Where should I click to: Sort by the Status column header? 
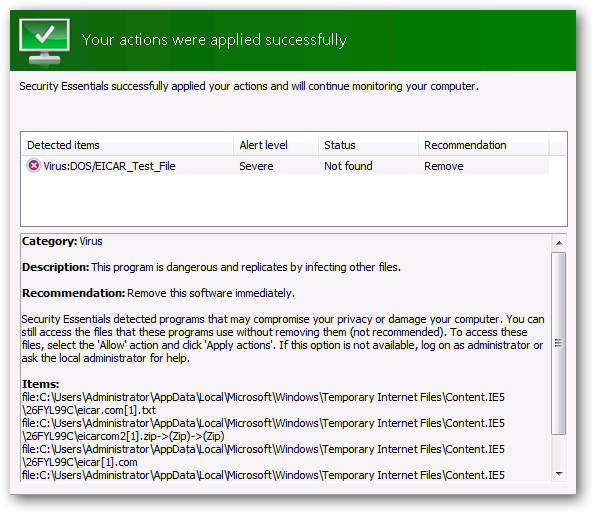pyautogui.click(x=368, y=145)
